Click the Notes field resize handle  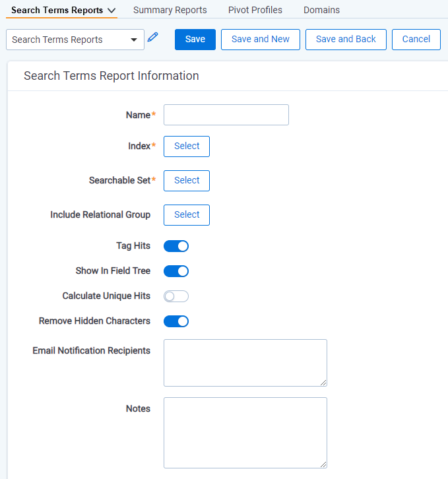[x=323, y=464]
